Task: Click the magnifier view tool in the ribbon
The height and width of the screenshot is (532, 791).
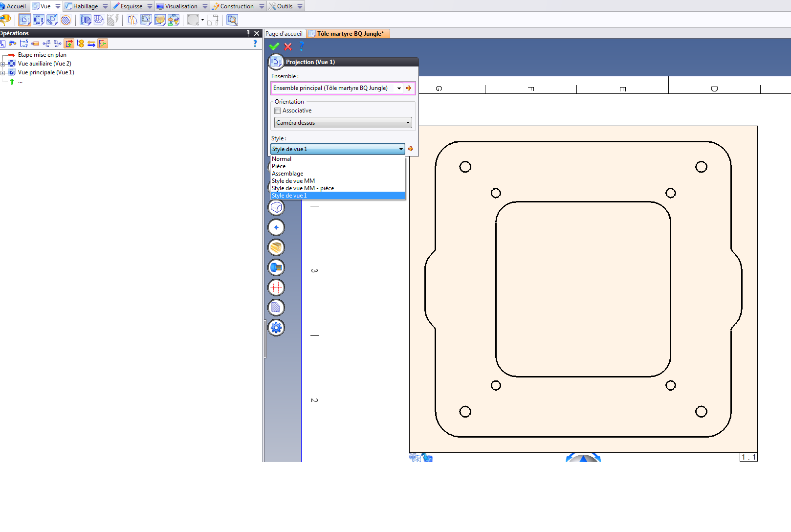Action: pyautogui.click(x=232, y=20)
